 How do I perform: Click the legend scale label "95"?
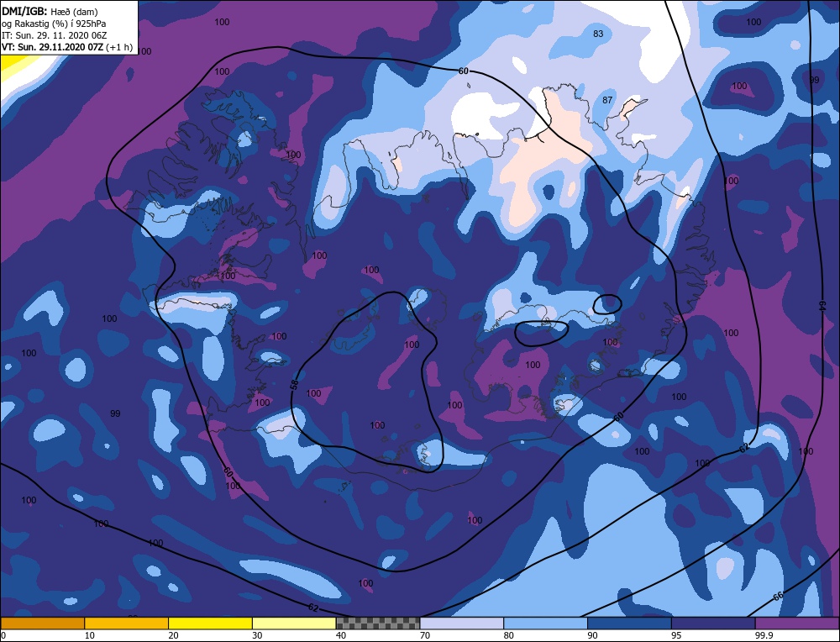point(676,635)
